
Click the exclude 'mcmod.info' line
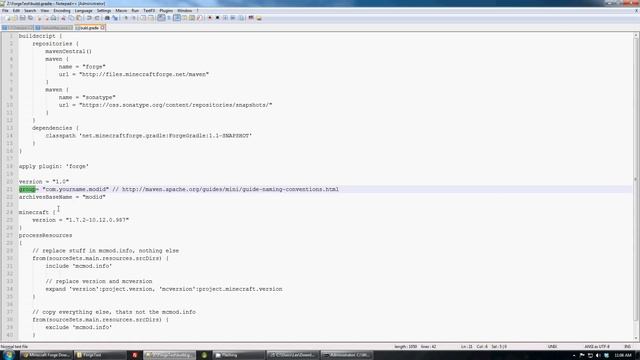(x=79, y=327)
